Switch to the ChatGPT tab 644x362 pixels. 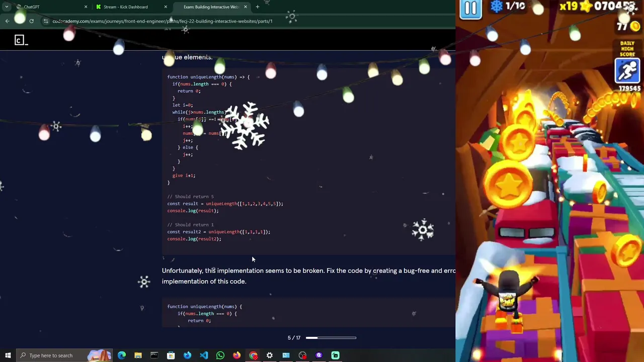click(x=31, y=7)
